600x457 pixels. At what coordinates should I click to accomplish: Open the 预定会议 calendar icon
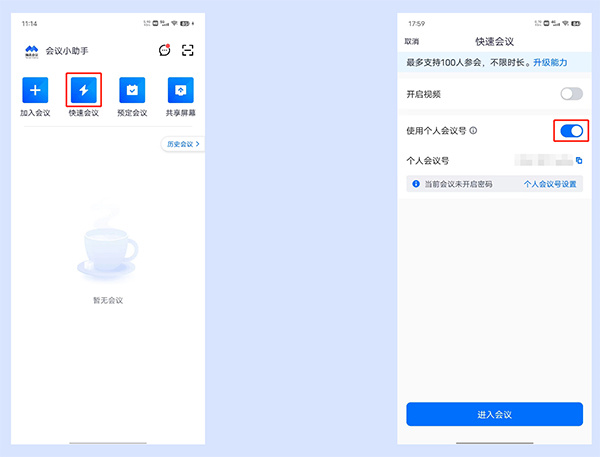point(132,90)
